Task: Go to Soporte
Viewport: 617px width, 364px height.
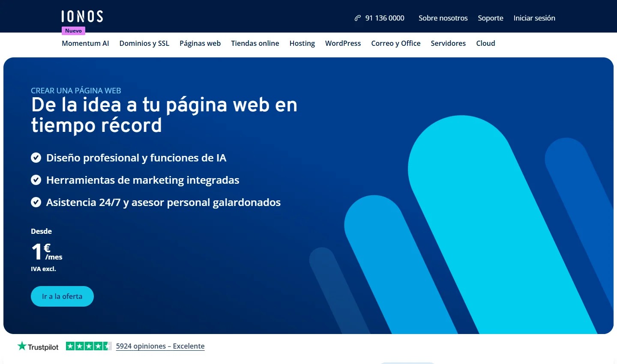Action: (491, 18)
